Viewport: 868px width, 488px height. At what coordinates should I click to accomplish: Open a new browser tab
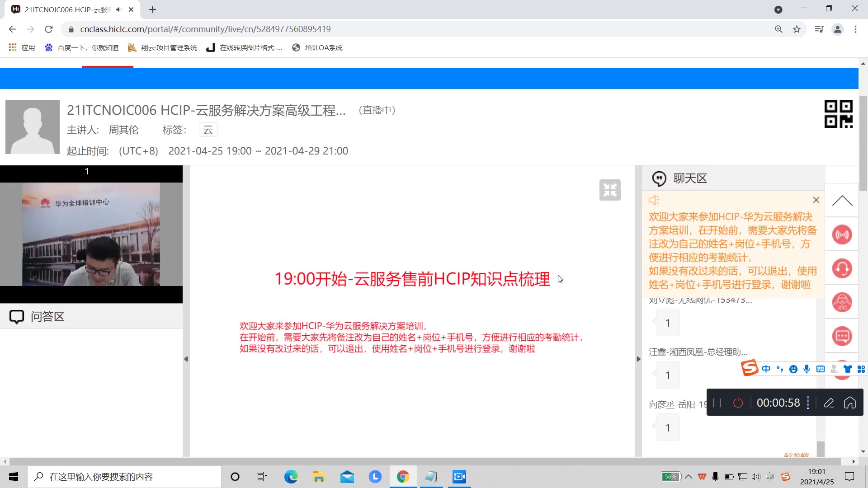pyautogui.click(x=153, y=9)
